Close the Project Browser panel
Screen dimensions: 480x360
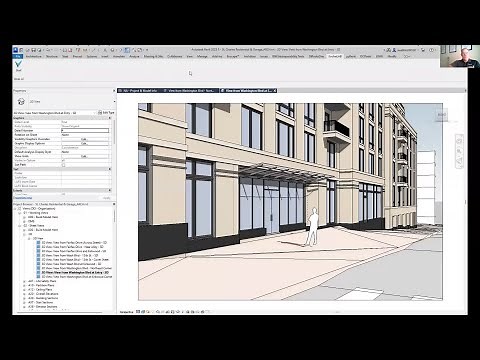pos(114,204)
